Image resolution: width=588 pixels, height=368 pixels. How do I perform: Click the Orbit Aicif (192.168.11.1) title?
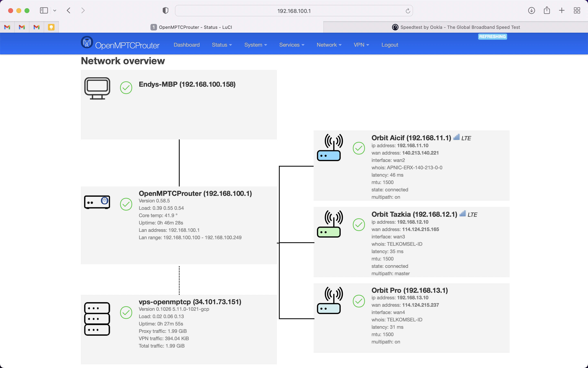tap(411, 138)
